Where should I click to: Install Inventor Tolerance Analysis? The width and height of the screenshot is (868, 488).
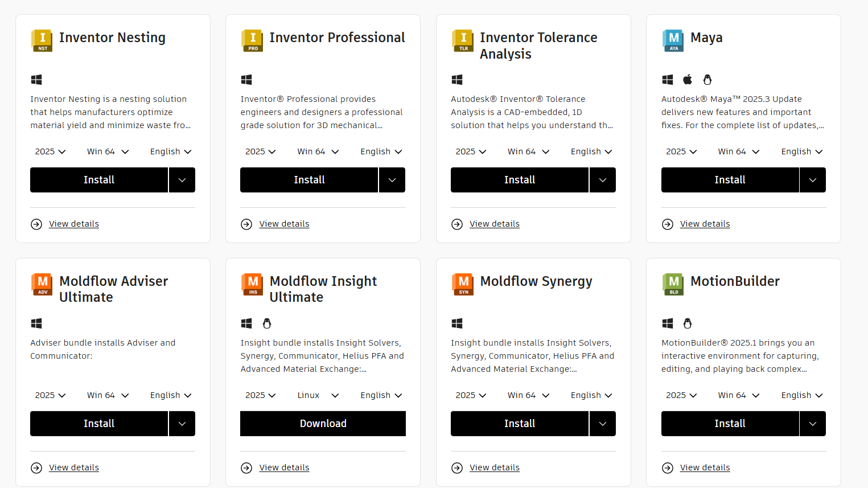[519, 180]
